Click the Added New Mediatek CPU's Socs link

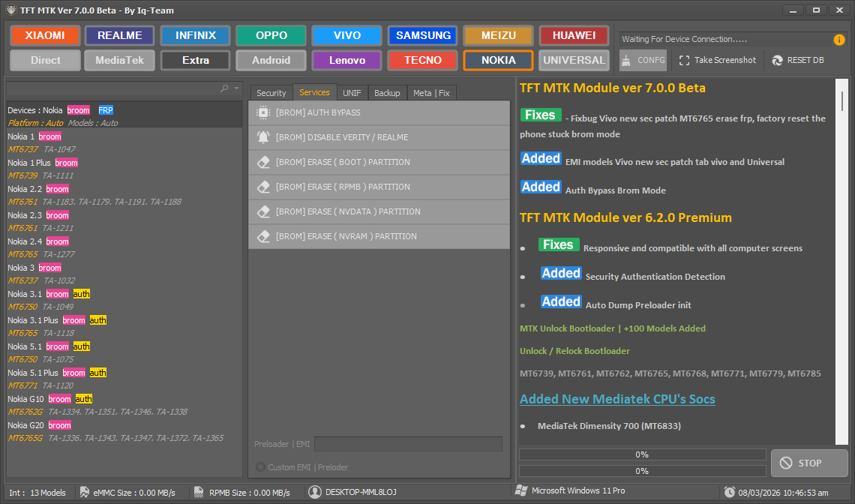click(617, 399)
